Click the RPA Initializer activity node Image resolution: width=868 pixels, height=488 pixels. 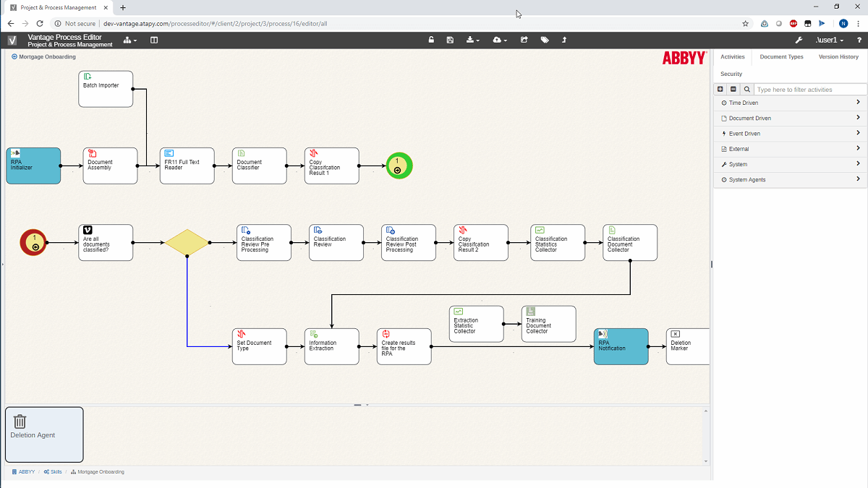[x=33, y=166]
